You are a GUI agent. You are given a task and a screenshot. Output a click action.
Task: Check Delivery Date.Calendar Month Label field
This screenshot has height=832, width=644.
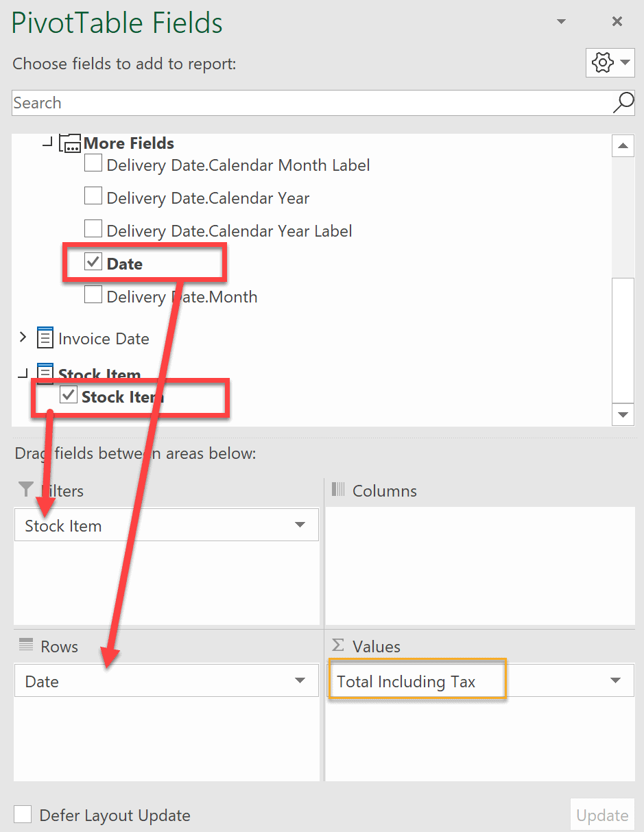click(x=93, y=164)
